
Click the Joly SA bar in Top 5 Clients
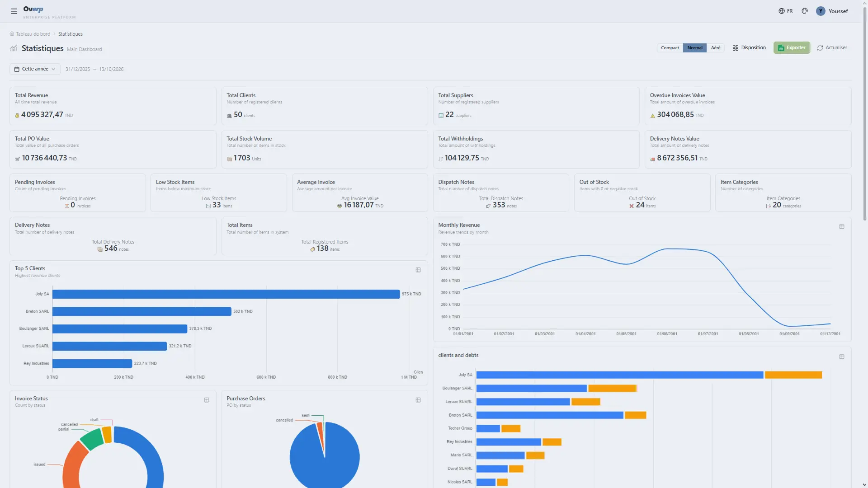point(226,294)
